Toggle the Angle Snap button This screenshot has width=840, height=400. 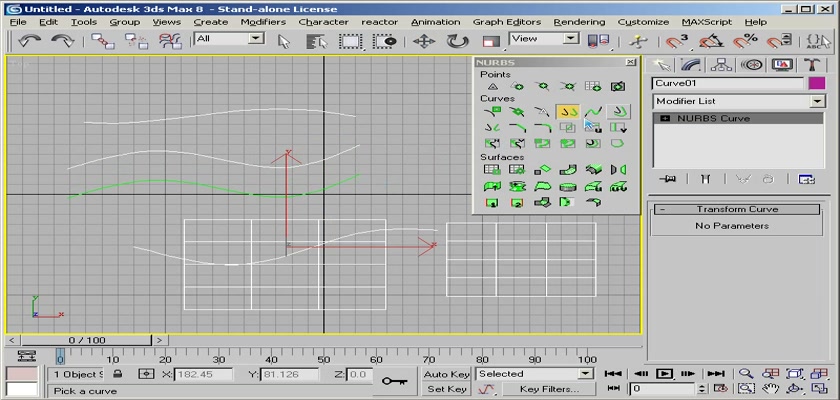711,41
